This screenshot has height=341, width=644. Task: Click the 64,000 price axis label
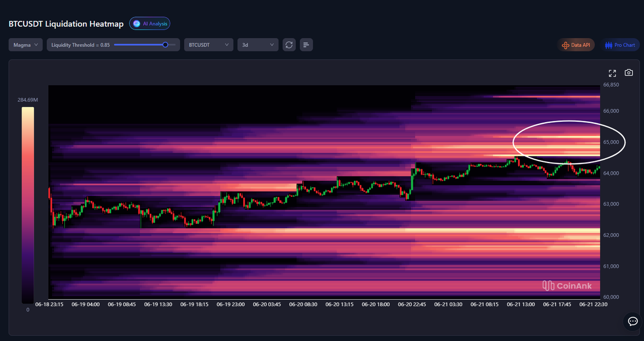(x=612, y=173)
